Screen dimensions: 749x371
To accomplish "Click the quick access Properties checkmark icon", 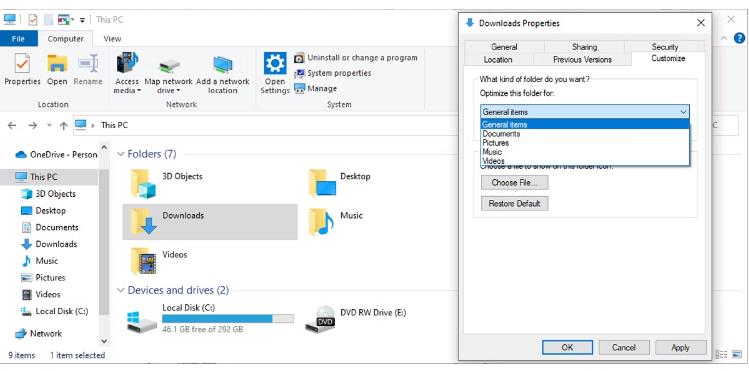I will pyautogui.click(x=33, y=20).
